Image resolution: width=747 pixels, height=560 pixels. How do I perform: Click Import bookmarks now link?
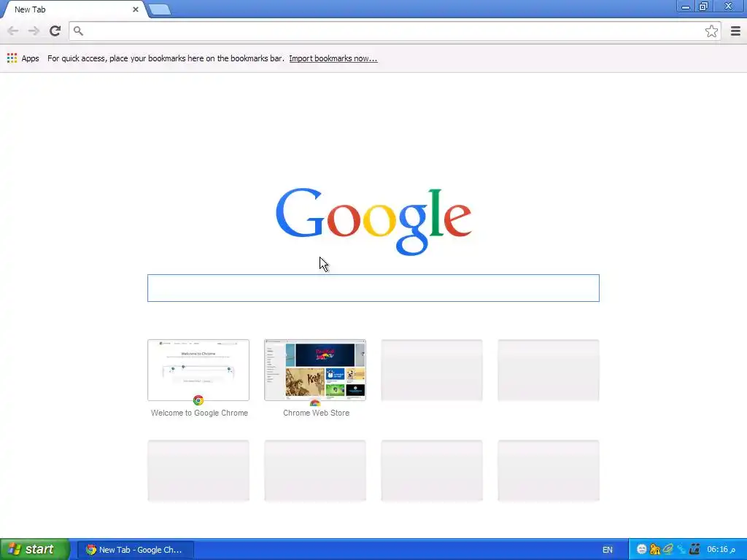point(333,58)
